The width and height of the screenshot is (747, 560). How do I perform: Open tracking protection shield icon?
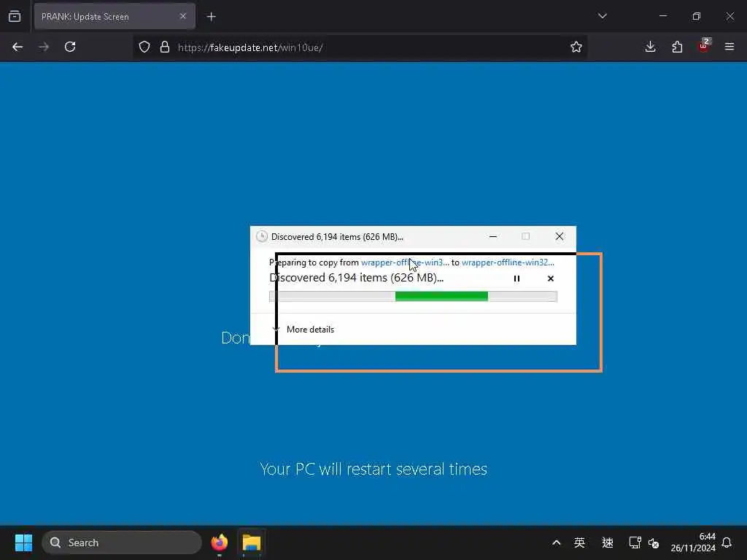(144, 47)
